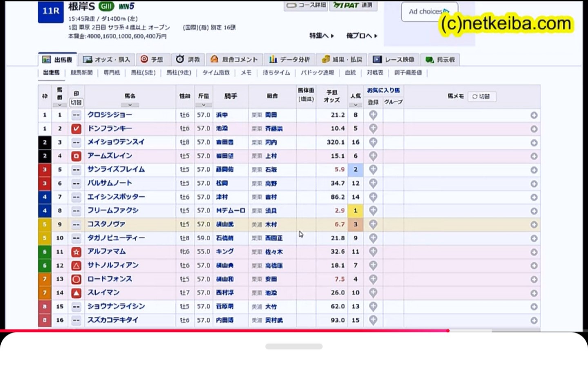
Task: Expand the 人気 column sort dropdown
Action: point(355,105)
